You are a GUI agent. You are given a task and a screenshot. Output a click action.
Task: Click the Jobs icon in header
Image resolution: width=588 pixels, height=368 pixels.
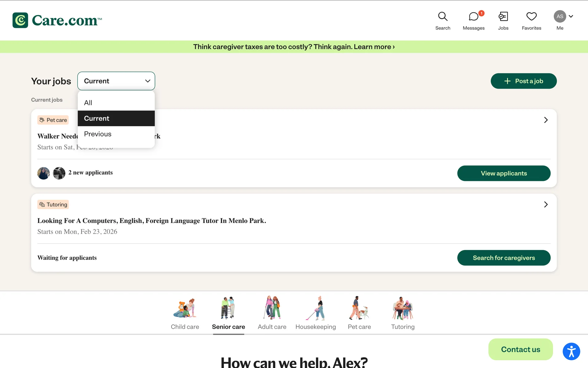tap(503, 17)
